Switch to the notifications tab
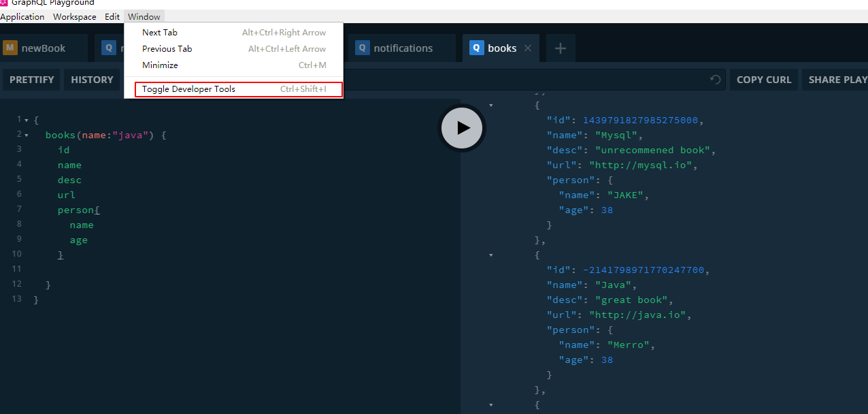The image size is (868, 414). pyautogui.click(x=403, y=48)
